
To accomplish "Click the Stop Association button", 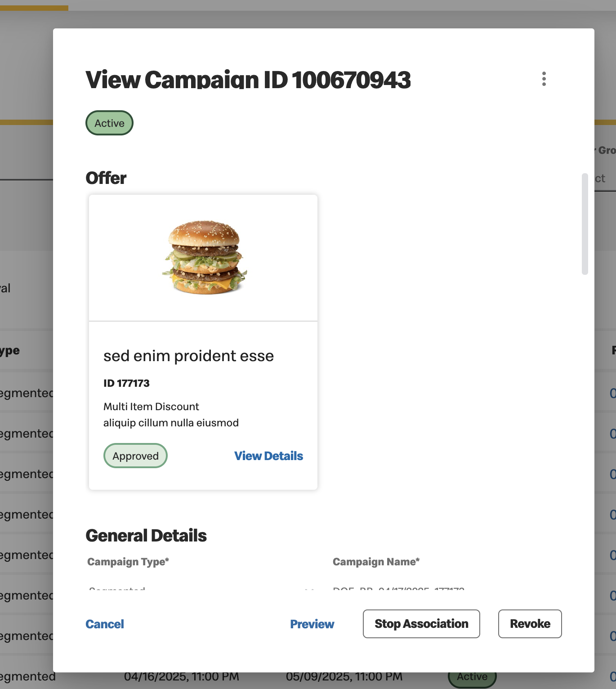I will pos(421,624).
